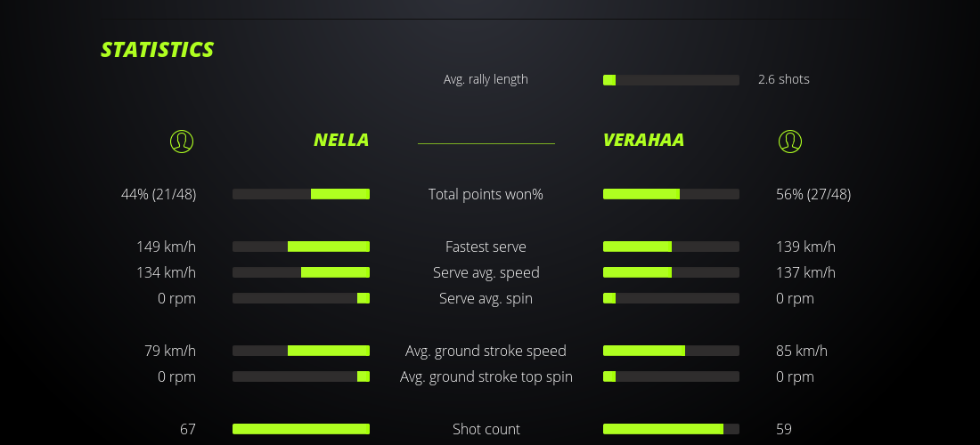Click the Serve avg. spin label
980x445 pixels.
click(x=486, y=298)
